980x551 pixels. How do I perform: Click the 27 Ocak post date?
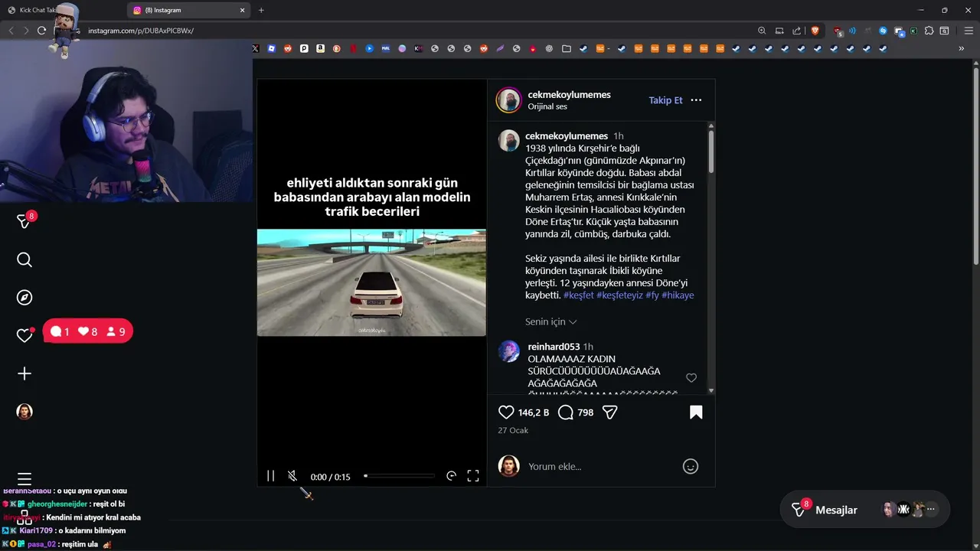pos(513,430)
